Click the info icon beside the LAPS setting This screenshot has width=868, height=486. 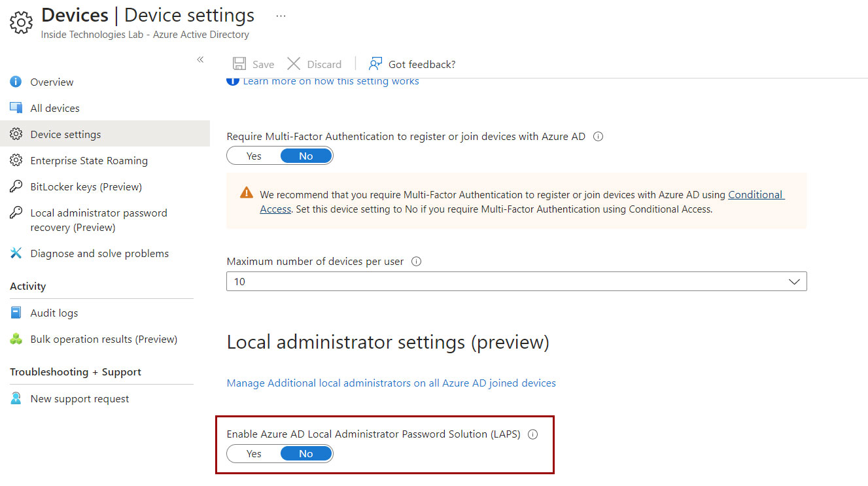pyautogui.click(x=532, y=434)
